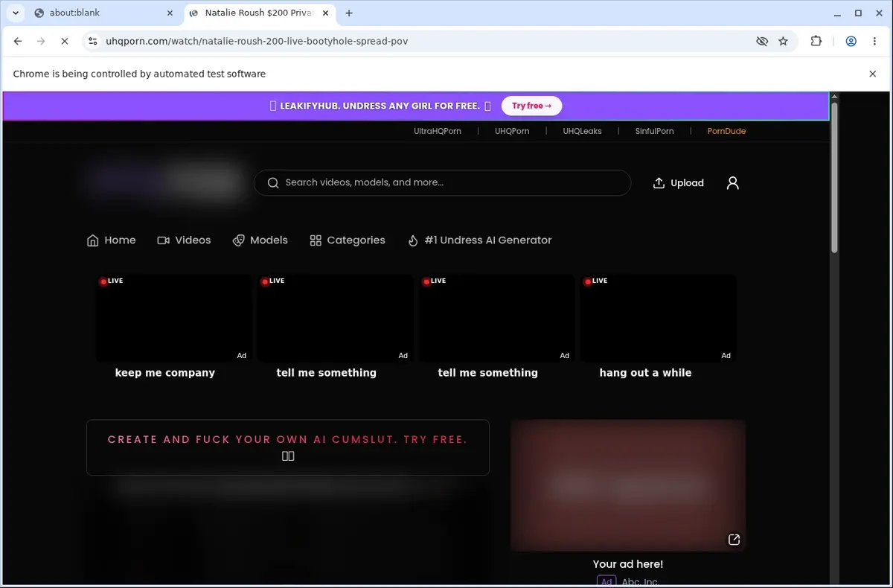Image resolution: width=893 pixels, height=588 pixels.
Task: Switch to the about:blank tab
Action: tap(103, 13)
